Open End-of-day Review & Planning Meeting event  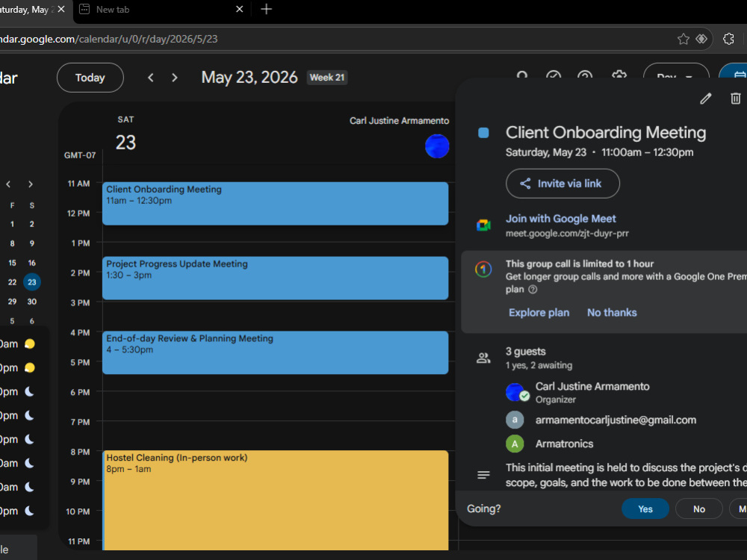click(276, 352)
